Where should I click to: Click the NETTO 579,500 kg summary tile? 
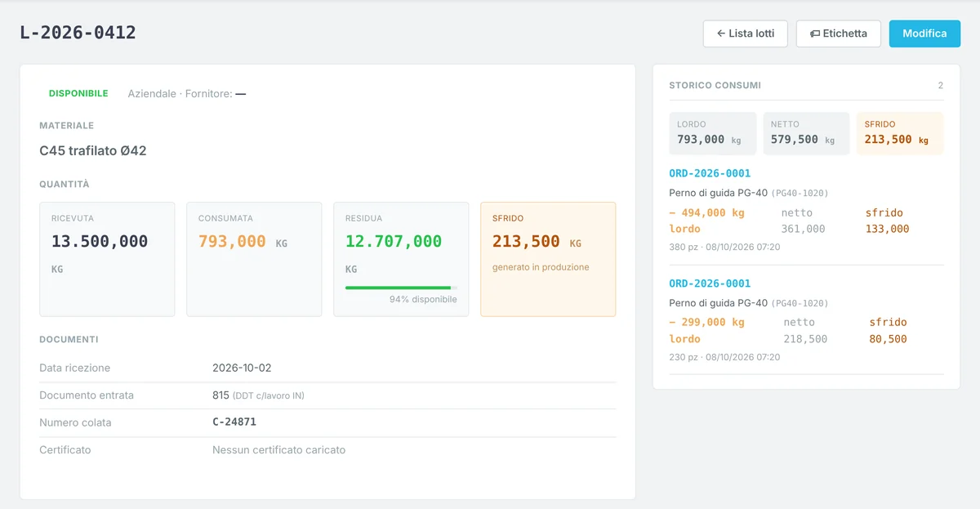(806, 133)
